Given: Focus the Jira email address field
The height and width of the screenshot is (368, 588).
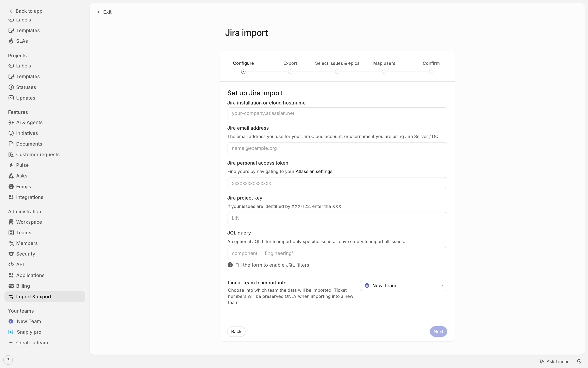Looking at the screenshot, I should [x=337, y=148].
